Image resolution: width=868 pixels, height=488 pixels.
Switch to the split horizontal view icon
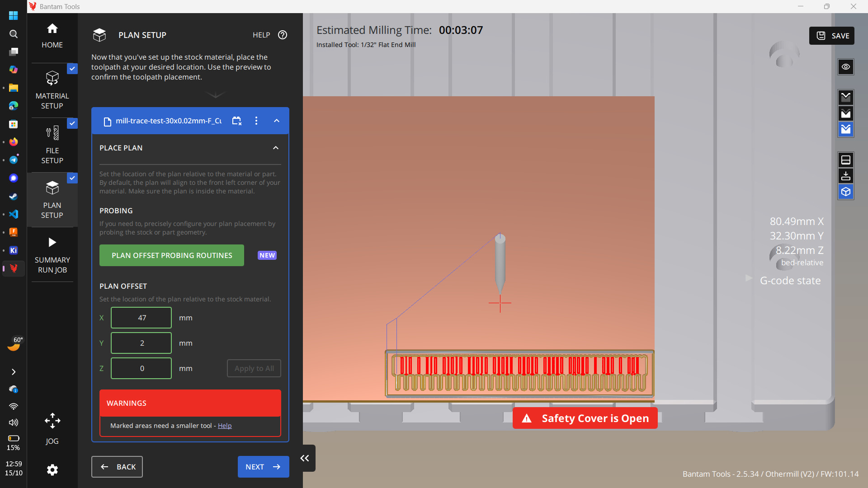tap(846, 160)
